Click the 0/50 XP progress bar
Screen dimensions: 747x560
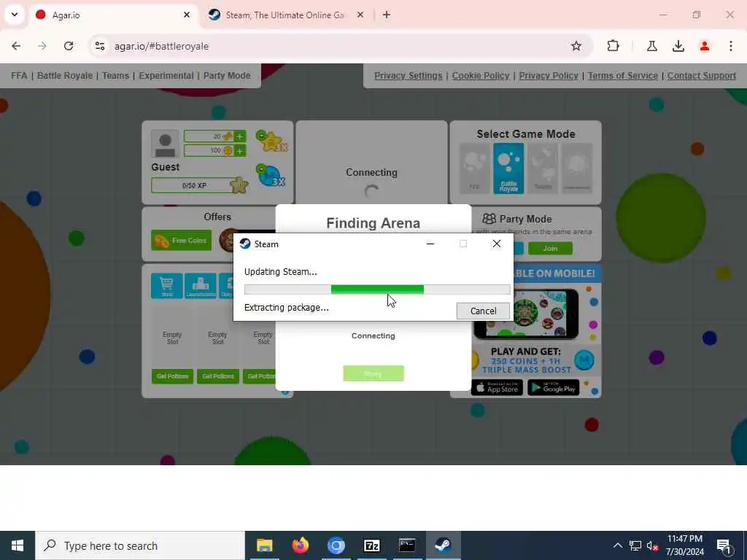tap(194, 185)
